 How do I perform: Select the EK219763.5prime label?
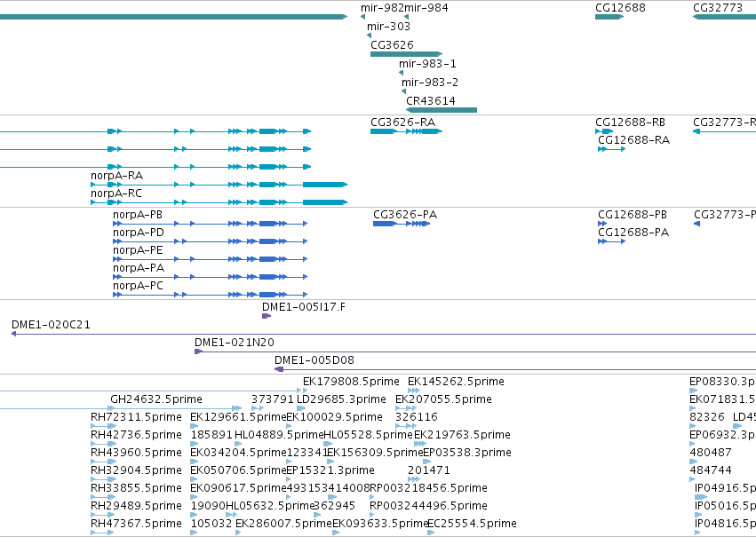(x=462, y=436)
